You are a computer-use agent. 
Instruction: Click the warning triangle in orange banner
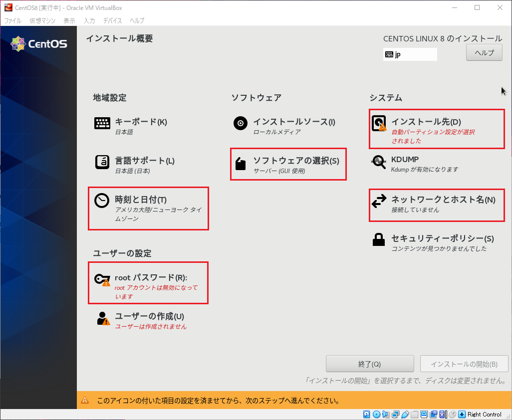85,400
